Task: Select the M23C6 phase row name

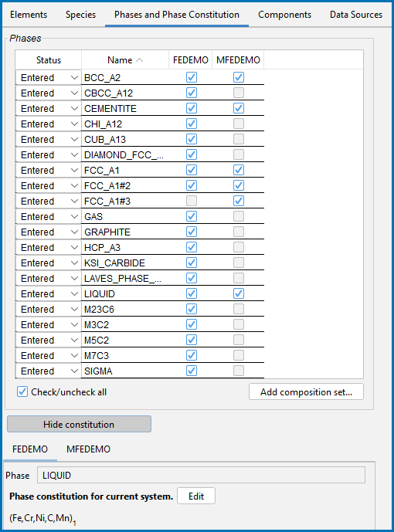Action: (99, 310)
